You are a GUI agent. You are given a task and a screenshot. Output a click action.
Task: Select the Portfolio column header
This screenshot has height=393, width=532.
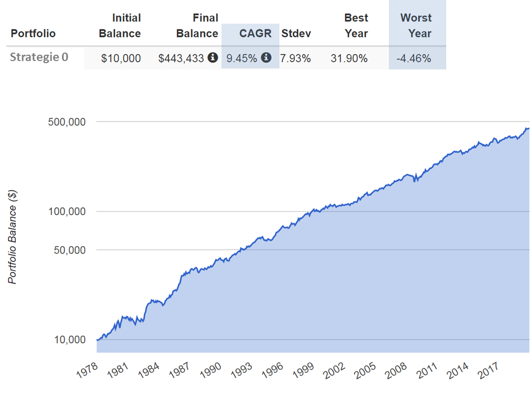pos(33,34)
